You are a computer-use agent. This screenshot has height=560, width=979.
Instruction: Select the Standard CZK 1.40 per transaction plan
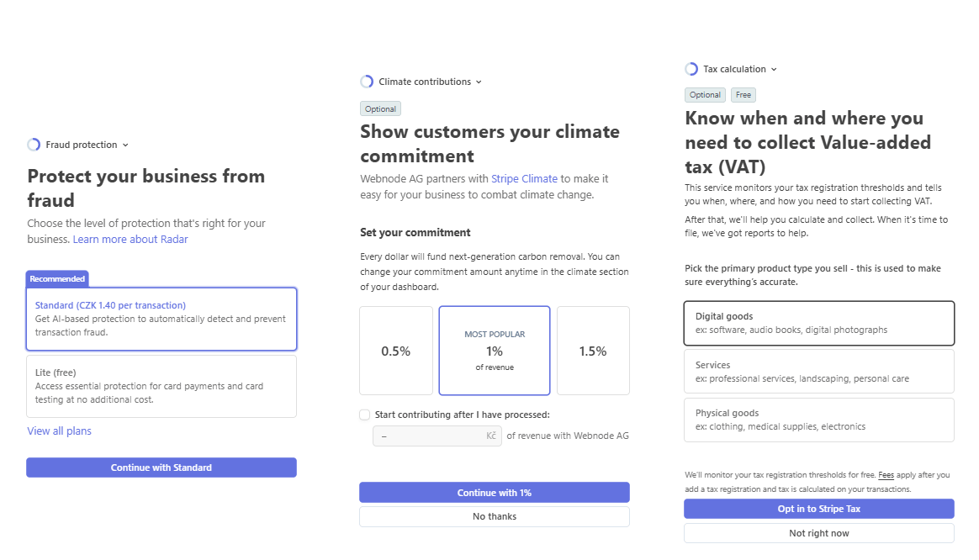[161, 319]
